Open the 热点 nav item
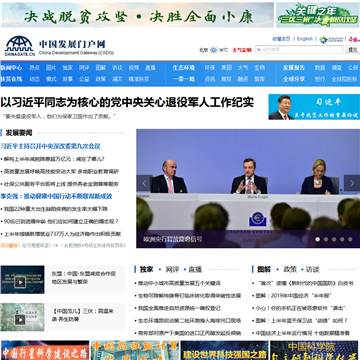The width and height of the screenshot is (360, 360). [35, 68]
